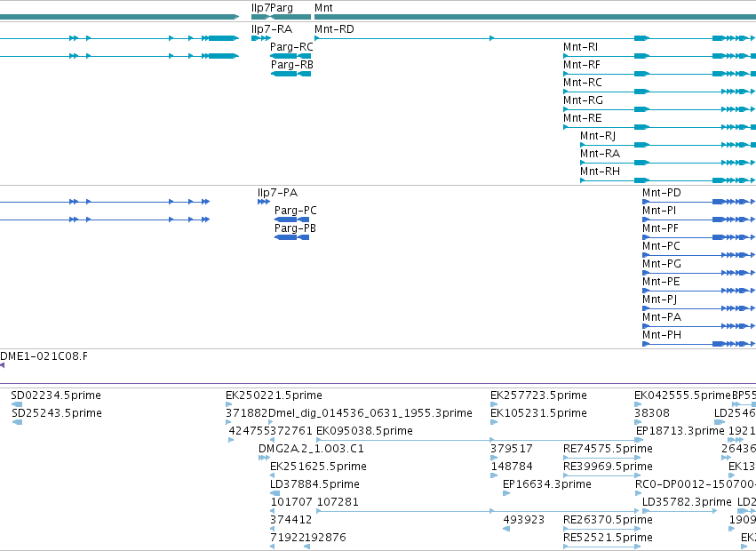Select the EK257723.5prime EST label
756x551 pixels.
coord(538,395)
